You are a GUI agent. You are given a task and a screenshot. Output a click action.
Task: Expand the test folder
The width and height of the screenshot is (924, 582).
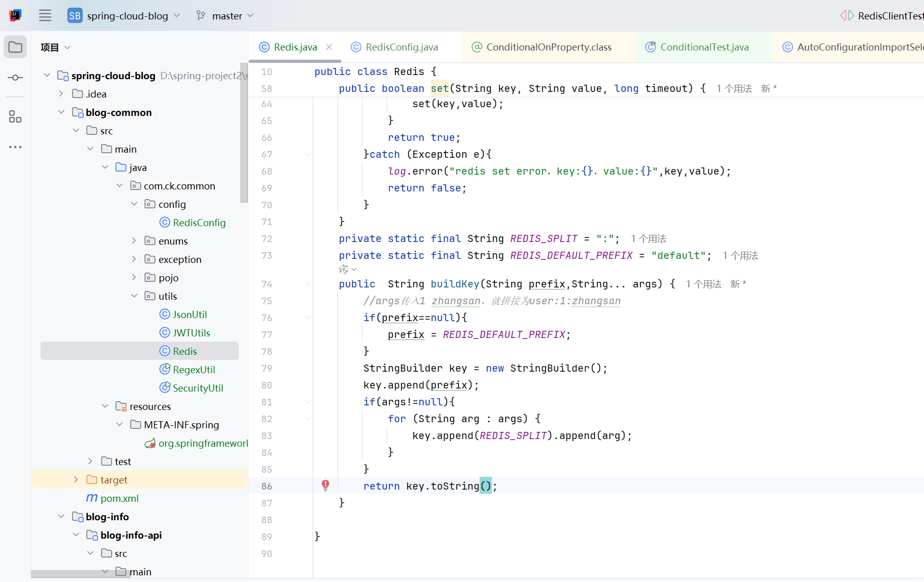point(90,461)
